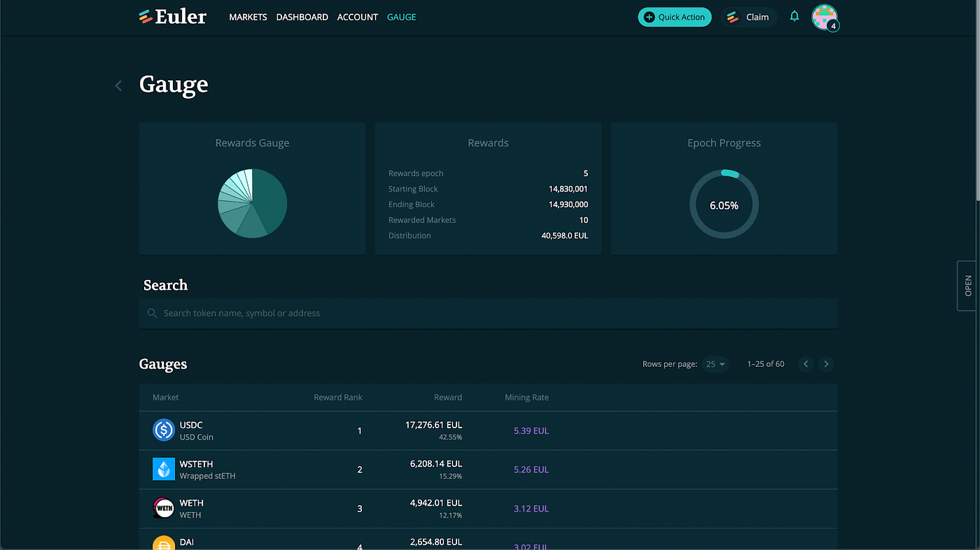
Task: Select the WSTETH market name
Action: [197, 464]
